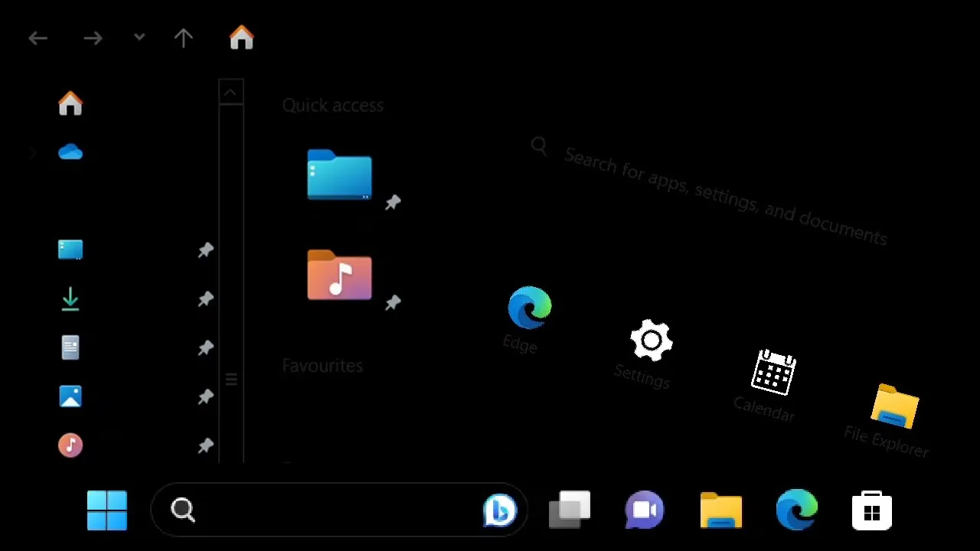Click the Home icon in the address bar
Image resolution: width=980 pixels, height=551 pixels.
[241, 37]
